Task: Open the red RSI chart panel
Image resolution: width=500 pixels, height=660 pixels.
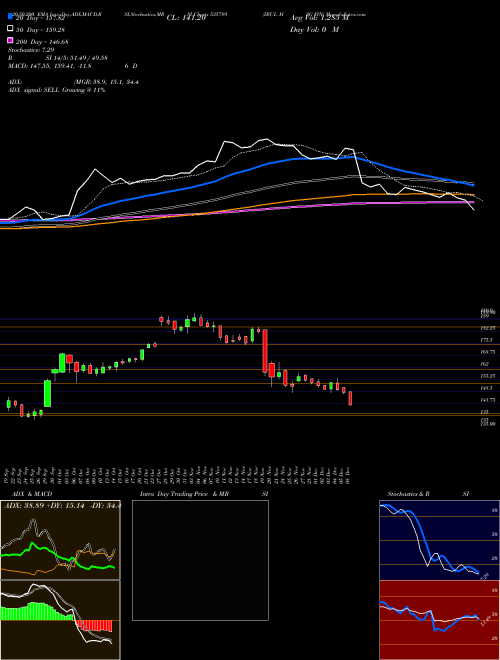Action: pos(439,620)
